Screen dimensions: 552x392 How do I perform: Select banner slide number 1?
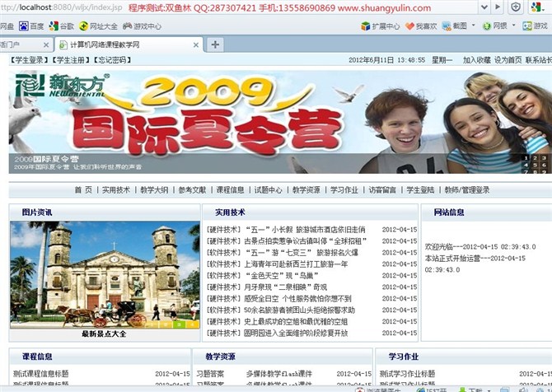[526, 158]
